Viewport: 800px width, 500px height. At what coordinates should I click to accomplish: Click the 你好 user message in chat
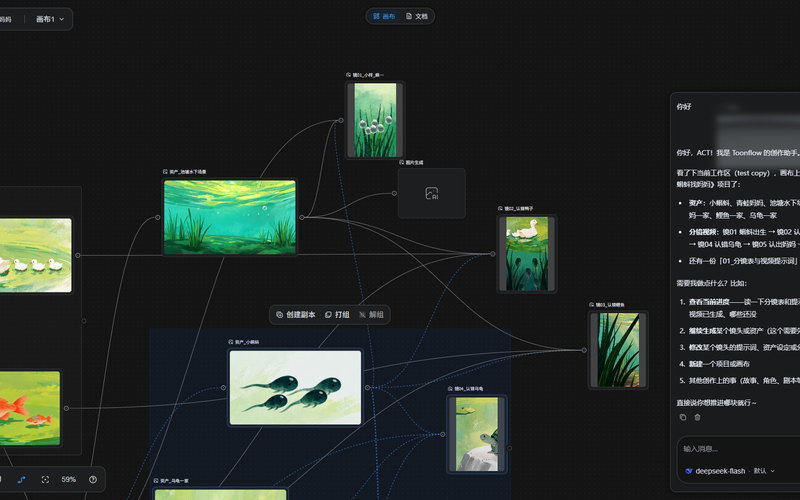[x=684, y=107]
